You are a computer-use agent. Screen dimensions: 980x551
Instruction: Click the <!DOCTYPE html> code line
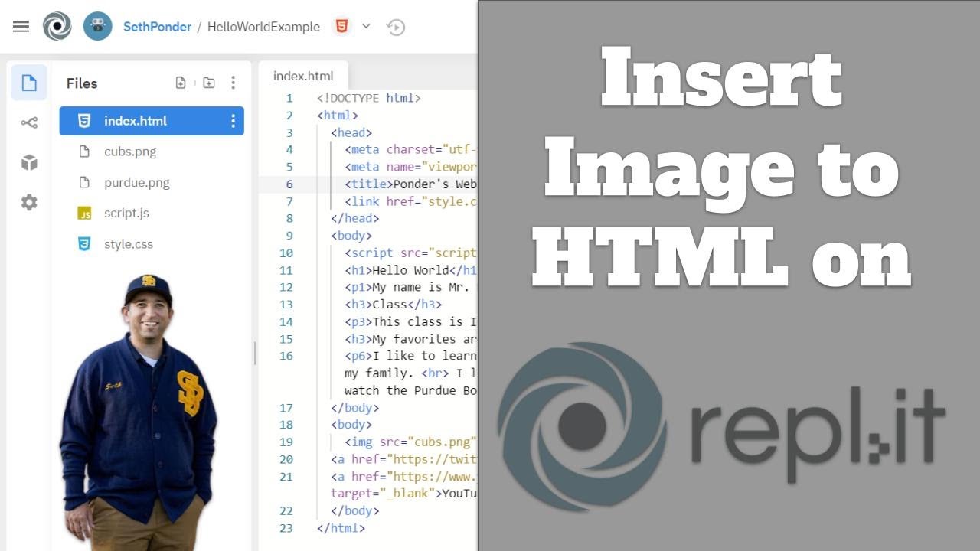click(x=369, y=98)
